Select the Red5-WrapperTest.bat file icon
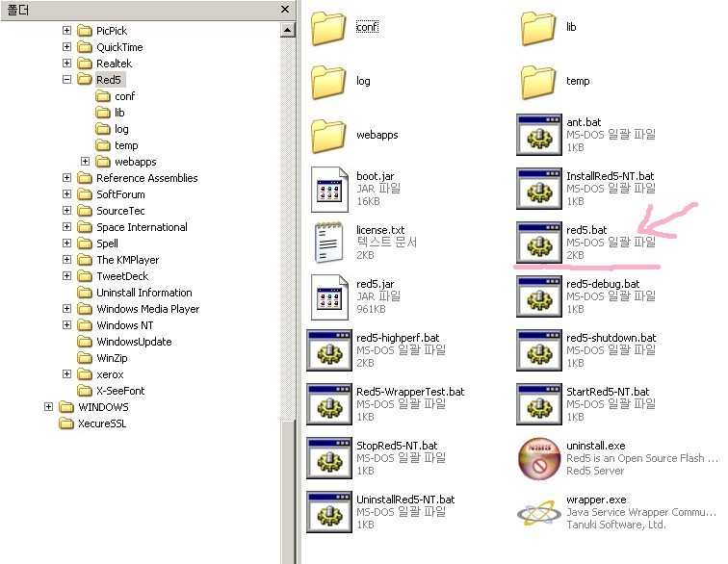 click(329, 404)
